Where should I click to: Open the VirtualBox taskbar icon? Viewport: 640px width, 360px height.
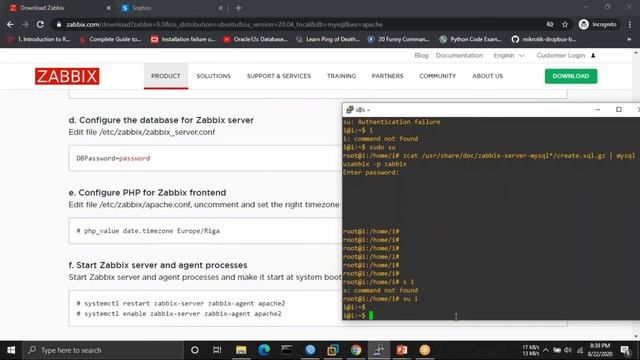(333, 350)
